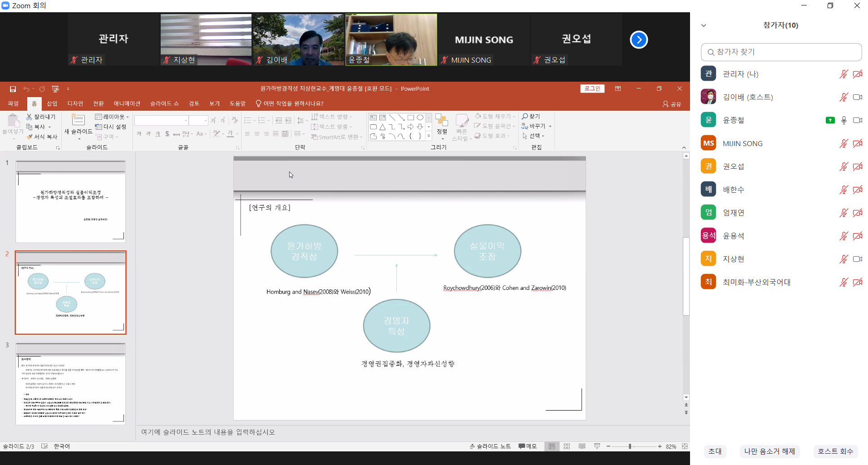Toggle camera icon for 김이배 (호스트)

coord(857,97)
